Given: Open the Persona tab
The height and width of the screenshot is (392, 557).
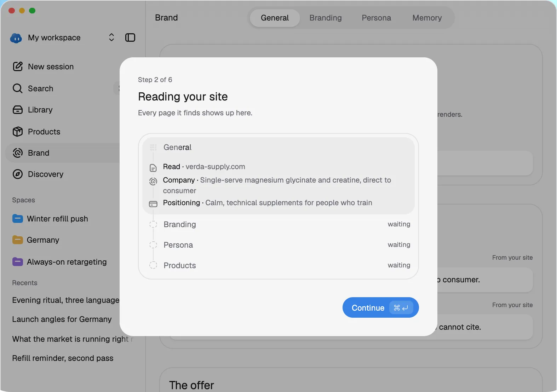Looking at the screenshot, I should pyautogui.click(x=376, y=18).
